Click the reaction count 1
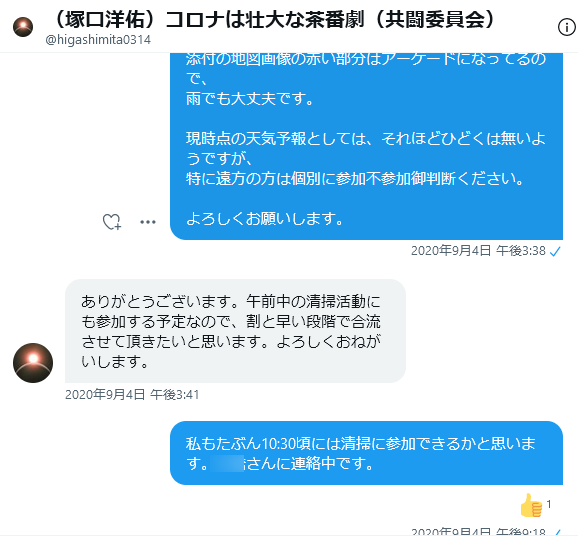The height and width of the screenshot is (540, 578). (549, 504)
